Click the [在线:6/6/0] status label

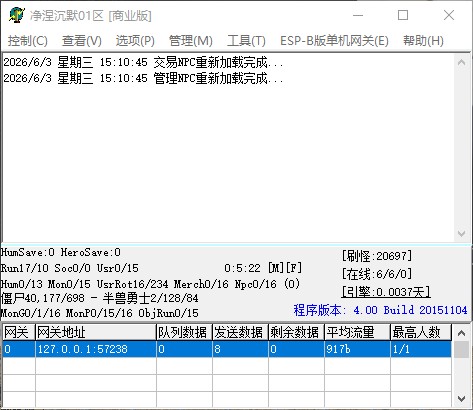point(377,274)
